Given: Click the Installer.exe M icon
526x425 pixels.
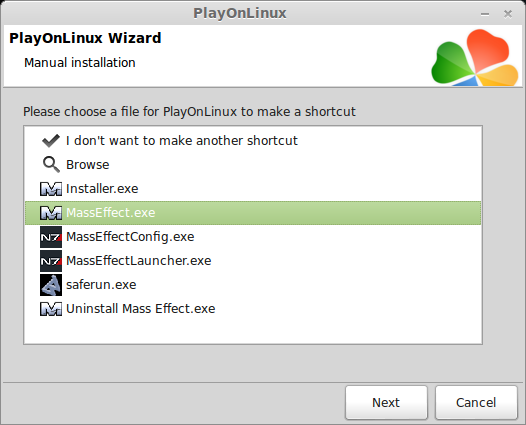Looking at the screenshot, I should click(x=51, y=189).
